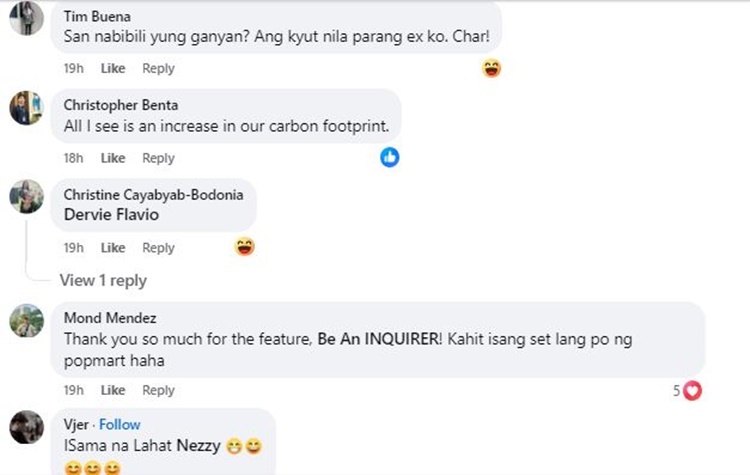This screenshot has width=750, height=475.
Task: Click Christine Cayabyab-Bodonia's avatar
Action: click(x=26, y=197)
